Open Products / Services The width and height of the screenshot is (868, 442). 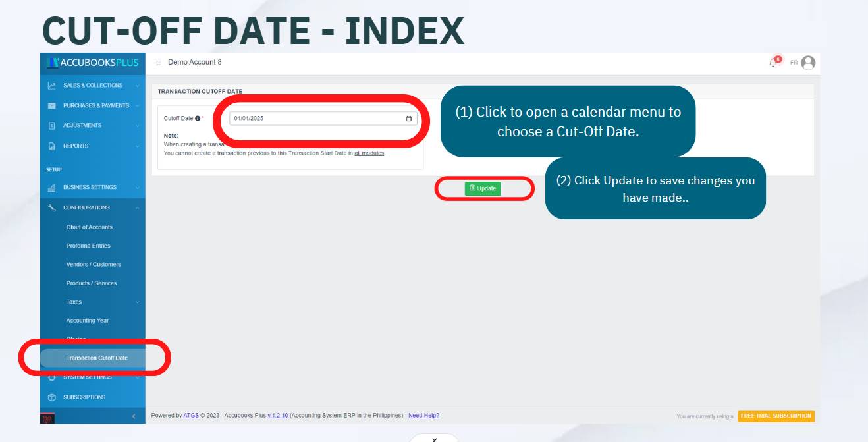[x=92, y=283]
